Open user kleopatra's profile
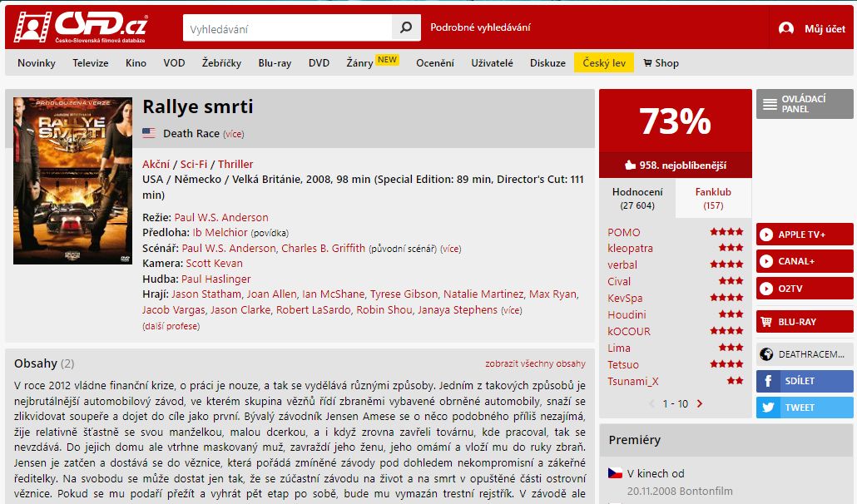This screenshot has height=504, width=857. [x=630, y=248]
